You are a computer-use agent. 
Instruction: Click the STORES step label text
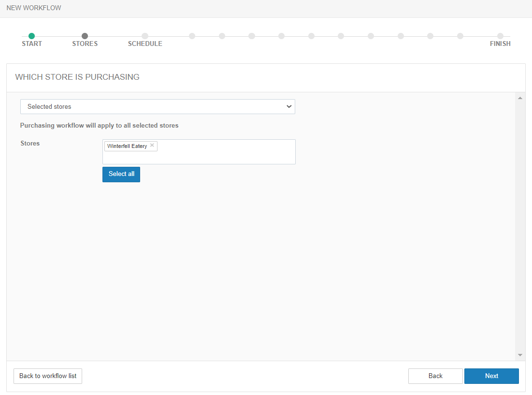point(85,44)
